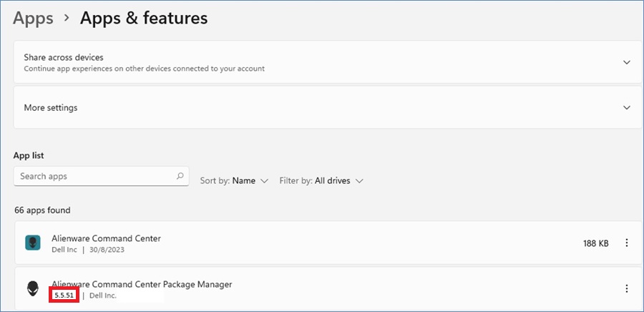
Task: Expand the More settings section
Action: pos(627,107)
